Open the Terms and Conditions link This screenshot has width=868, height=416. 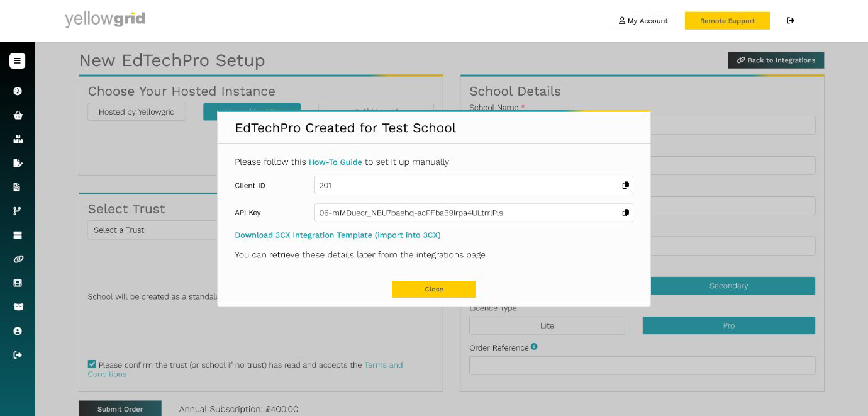tap(245, 369)
